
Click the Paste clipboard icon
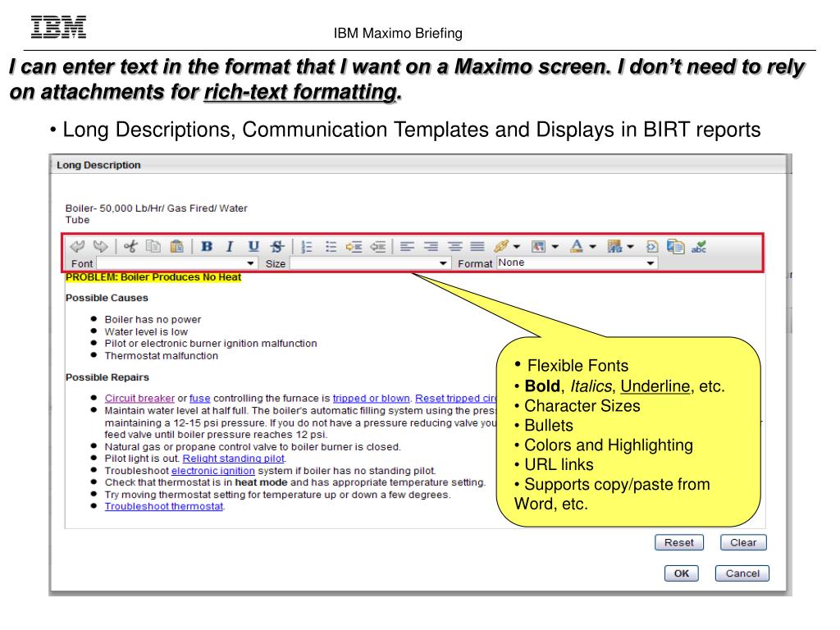(177, 246)
